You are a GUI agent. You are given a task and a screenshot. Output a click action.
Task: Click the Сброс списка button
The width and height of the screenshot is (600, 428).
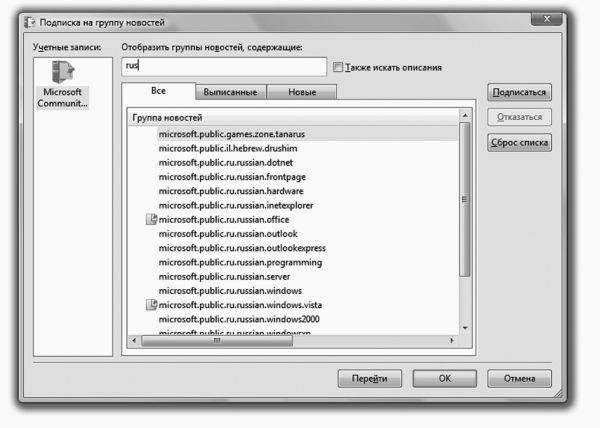pos(519,143)
